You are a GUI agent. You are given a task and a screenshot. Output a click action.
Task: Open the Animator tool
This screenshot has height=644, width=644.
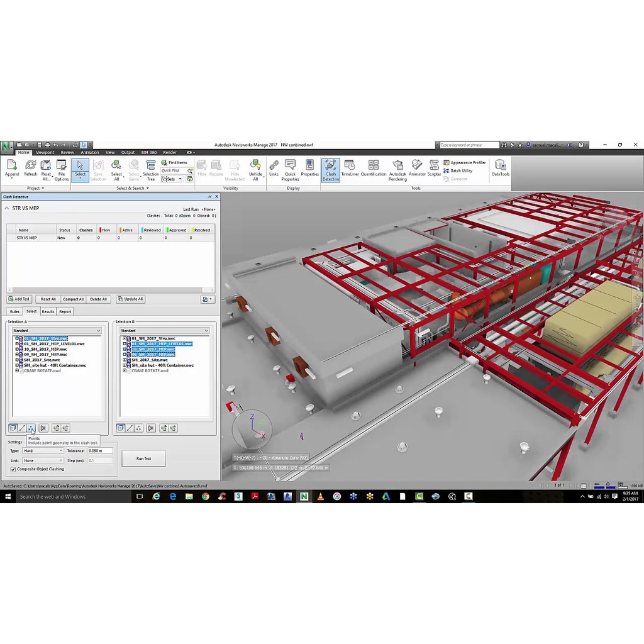[x=417, y=169]
